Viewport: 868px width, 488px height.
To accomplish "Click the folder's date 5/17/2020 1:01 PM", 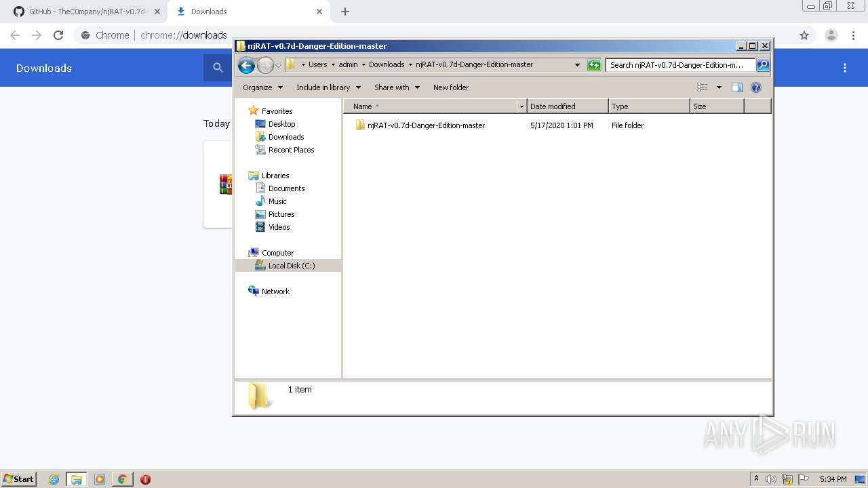I will (561, 125).
